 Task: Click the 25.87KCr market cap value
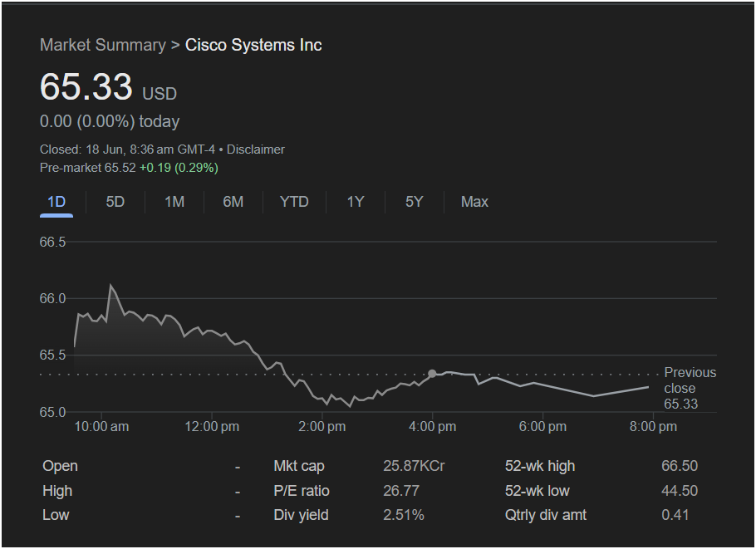coord(414,466)
